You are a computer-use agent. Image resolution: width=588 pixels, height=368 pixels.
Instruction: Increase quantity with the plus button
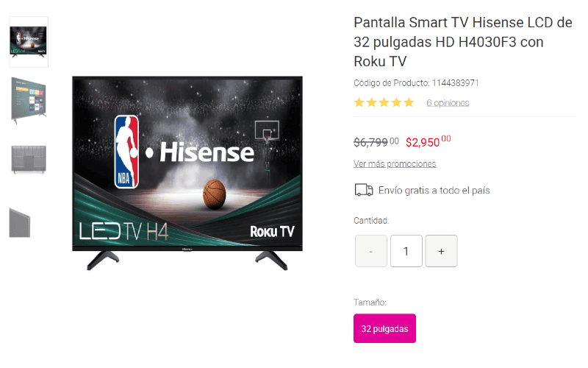tap(441, 251)
